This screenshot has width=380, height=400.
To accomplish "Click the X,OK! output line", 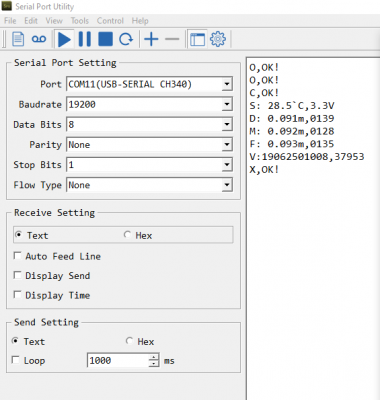I will click(264, 169).
